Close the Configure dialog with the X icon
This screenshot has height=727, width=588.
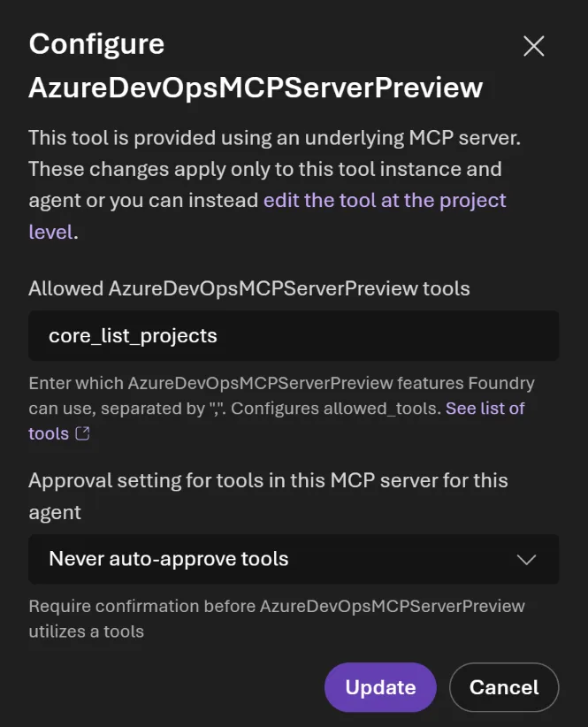tap(534, 47)
